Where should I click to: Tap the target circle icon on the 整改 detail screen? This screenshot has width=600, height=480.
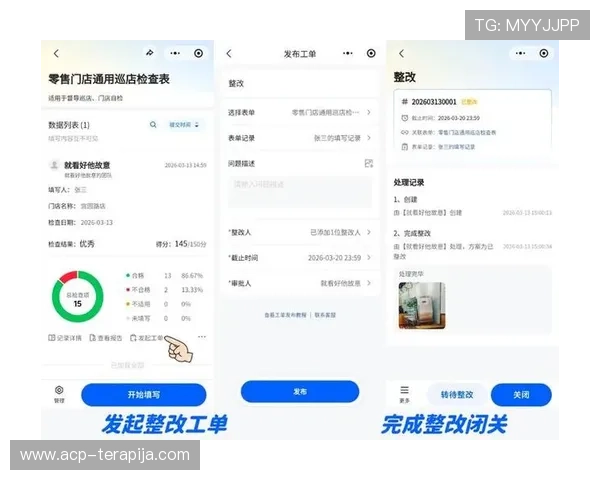(x=544, y=53)
